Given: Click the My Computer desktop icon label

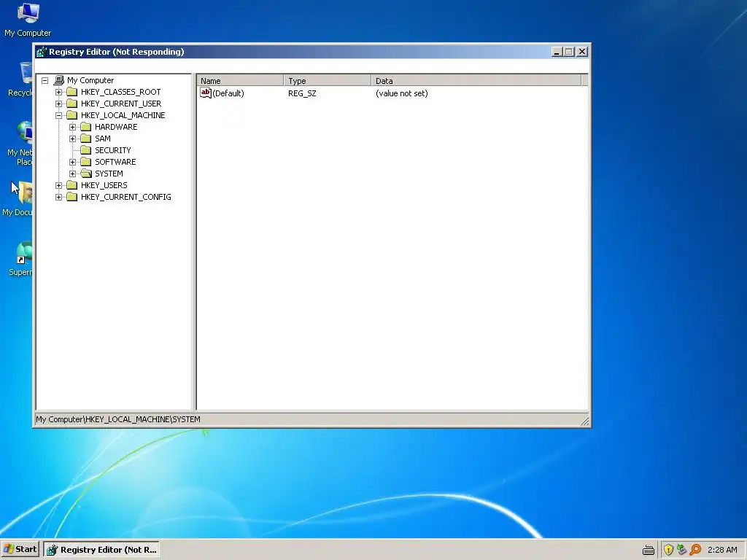Looking at the screenshot, I should (28, 33).
